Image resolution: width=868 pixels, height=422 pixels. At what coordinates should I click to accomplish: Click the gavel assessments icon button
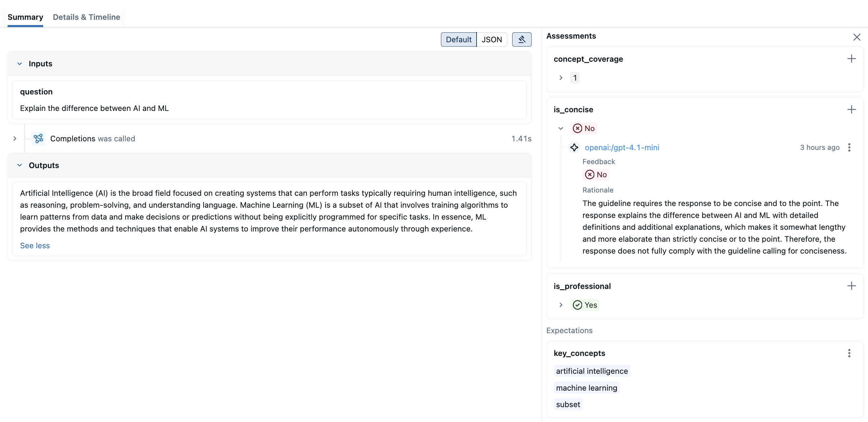tap(521, 40)
